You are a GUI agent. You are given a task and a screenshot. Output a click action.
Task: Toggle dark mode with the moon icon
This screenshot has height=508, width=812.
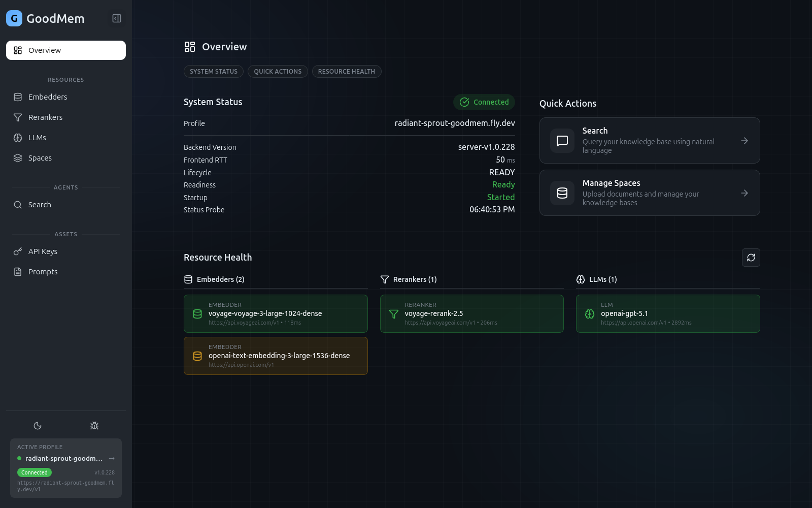point(38,426)
